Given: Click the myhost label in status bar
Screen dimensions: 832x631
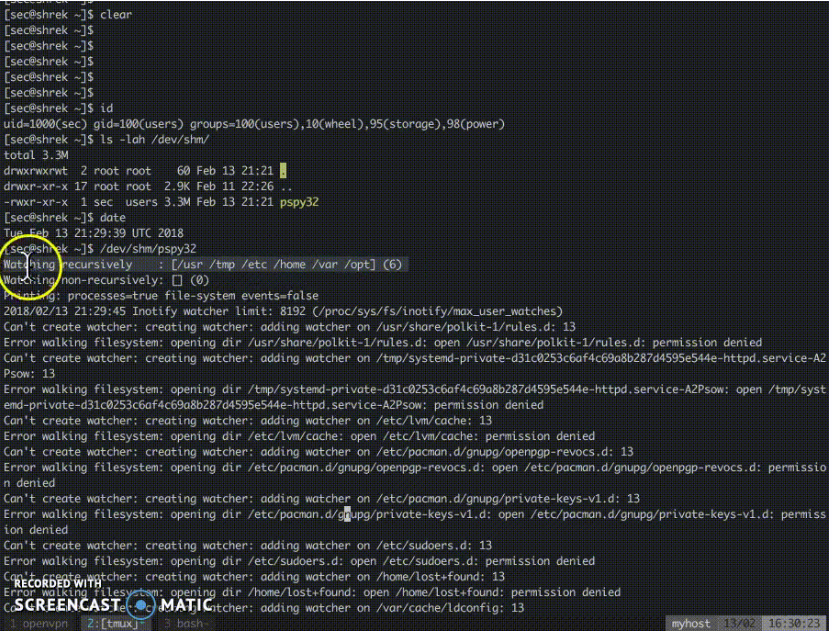Looking at the screenshot, I should pos(691,624).
